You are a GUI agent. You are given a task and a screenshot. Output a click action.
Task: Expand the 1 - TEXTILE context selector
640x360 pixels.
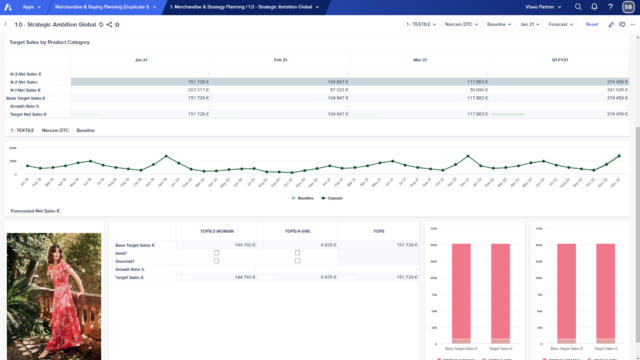click(x=421, y=24)
